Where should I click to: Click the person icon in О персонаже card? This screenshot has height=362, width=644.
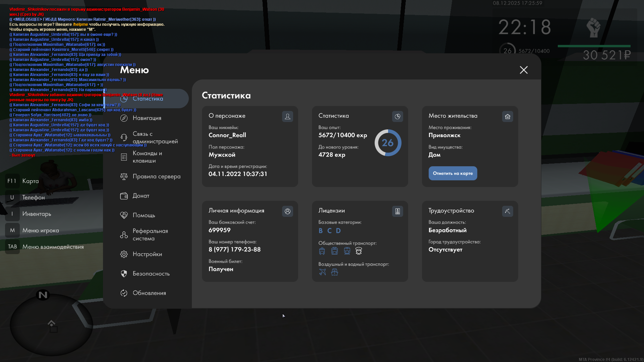(287, 116)
